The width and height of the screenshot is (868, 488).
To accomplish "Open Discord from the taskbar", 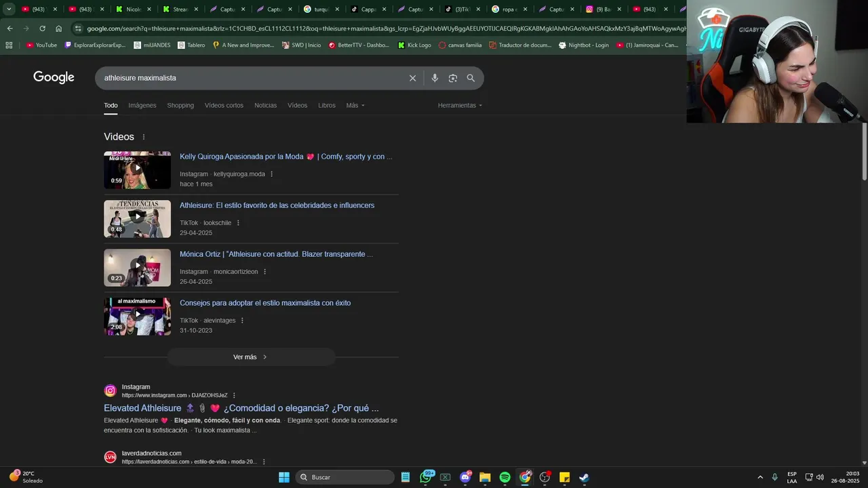I will point(465,477).
